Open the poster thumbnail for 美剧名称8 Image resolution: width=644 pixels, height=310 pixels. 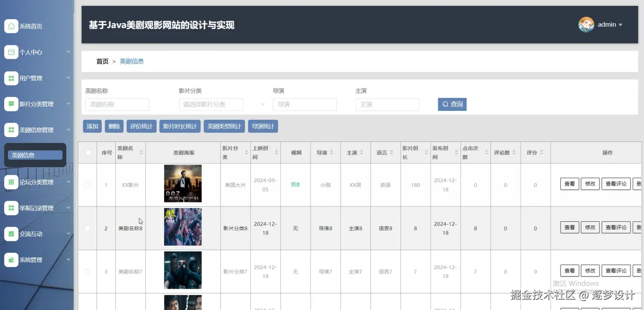click(x=183, y=227)
